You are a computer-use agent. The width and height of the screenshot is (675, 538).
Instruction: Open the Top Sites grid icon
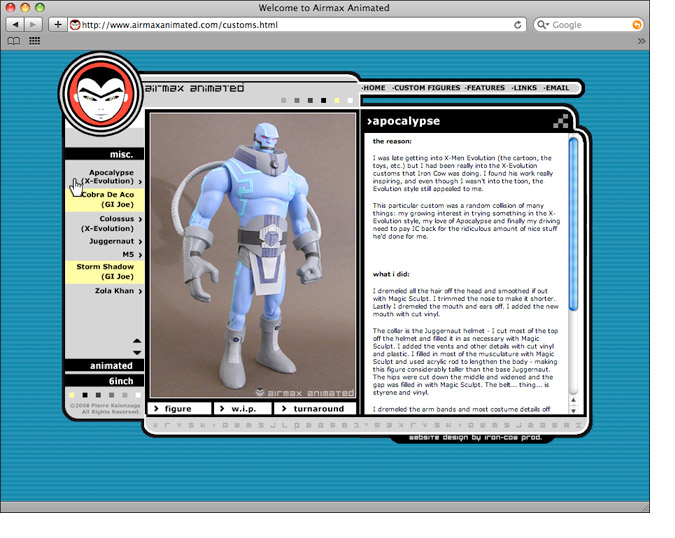click(34, 41)
